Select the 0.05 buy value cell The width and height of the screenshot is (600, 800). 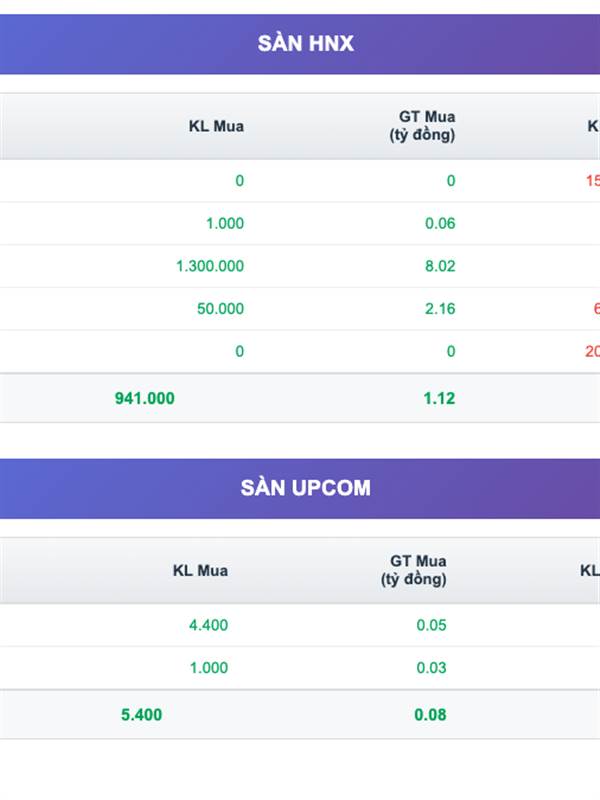tap(432, 625)
